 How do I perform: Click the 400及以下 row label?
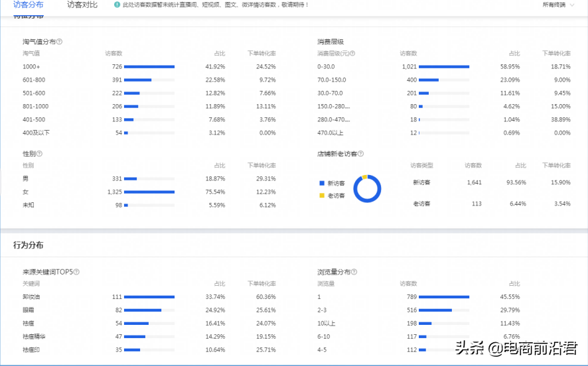36,133
